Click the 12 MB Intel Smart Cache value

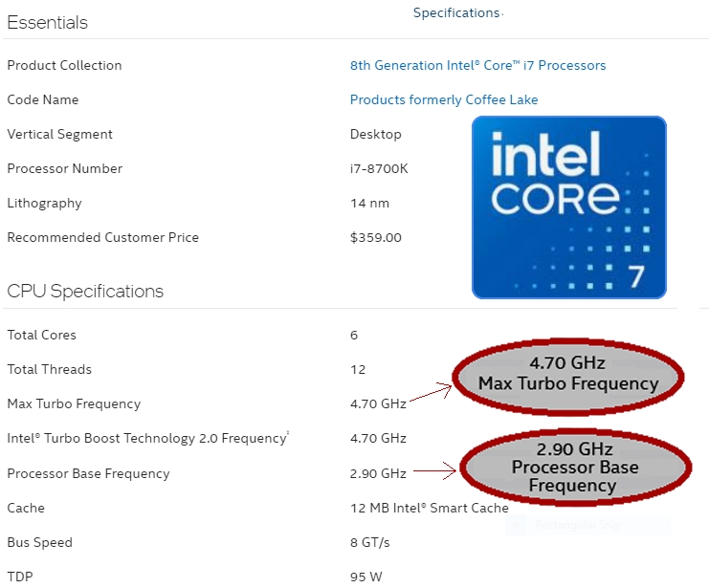tap(429, 508)
